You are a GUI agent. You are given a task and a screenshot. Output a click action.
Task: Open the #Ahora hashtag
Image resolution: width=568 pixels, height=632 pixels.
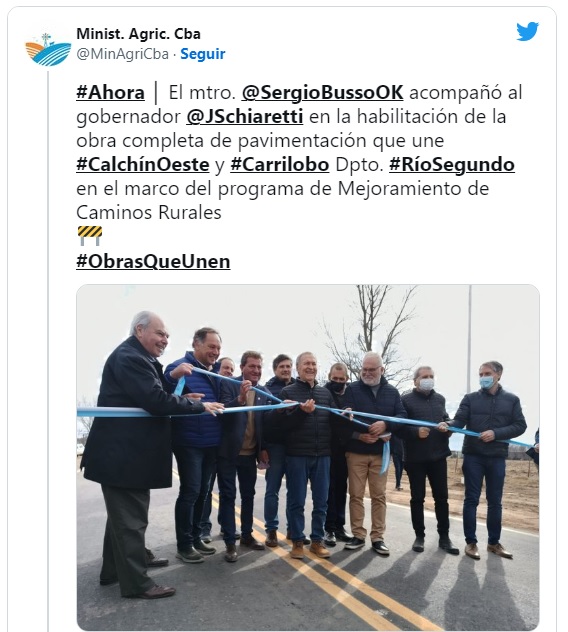110,93
